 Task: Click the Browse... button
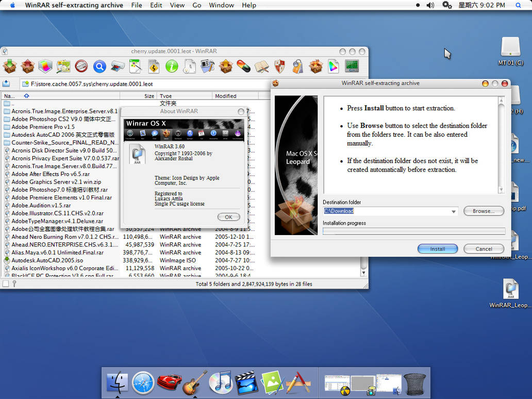click(484, 211)
